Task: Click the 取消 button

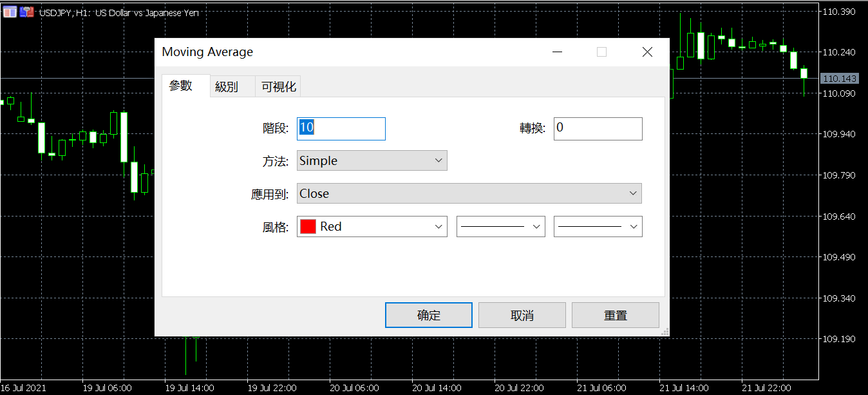Action: coord(522,315)
